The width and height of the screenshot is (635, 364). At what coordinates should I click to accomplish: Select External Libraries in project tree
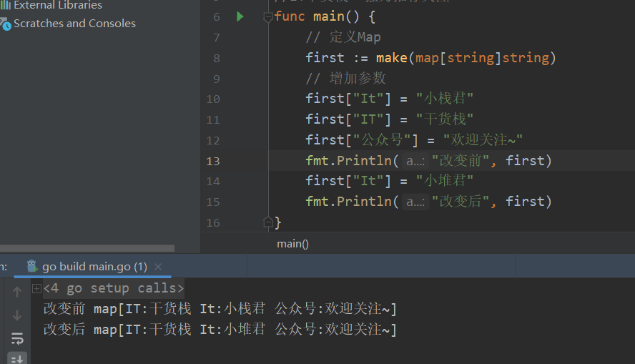[58, 5]
